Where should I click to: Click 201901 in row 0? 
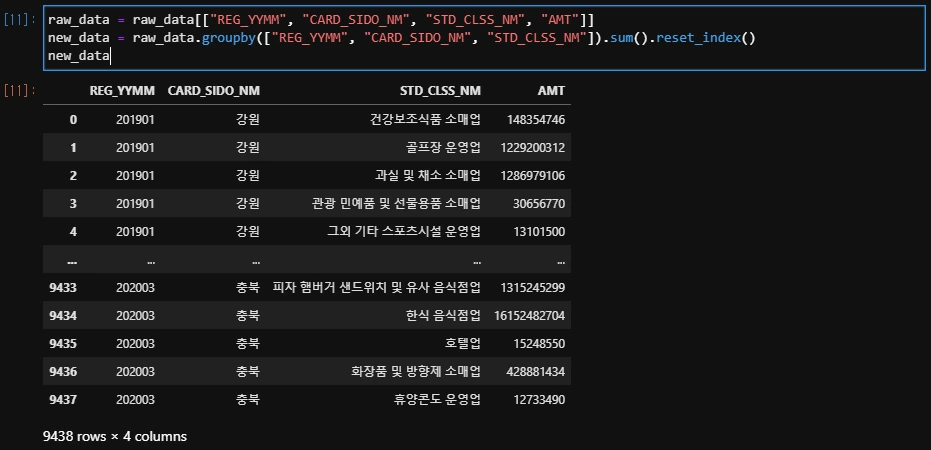(135, 119)
